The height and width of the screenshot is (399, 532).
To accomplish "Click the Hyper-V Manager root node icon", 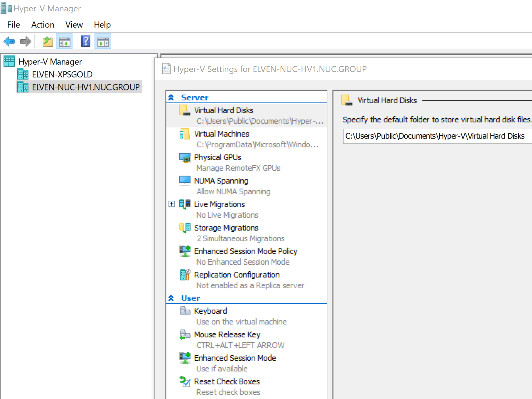I will pyautogui.click(x=9, y=61).
